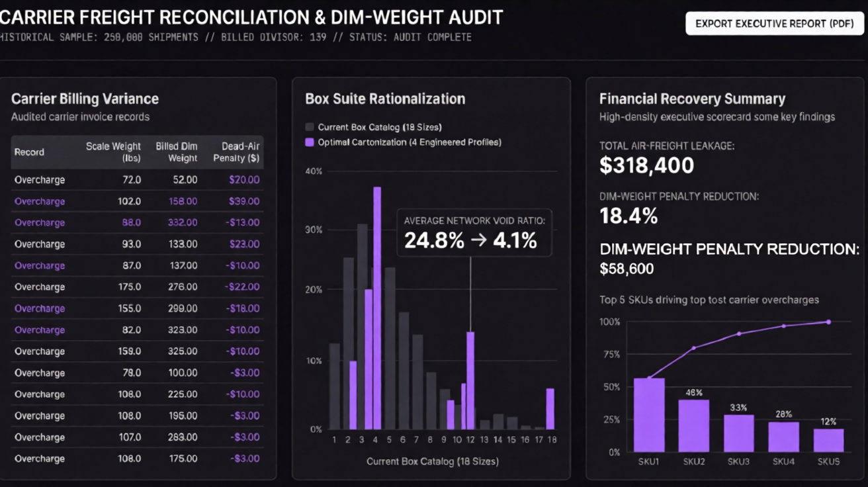The image size is (868, 487).
Task: Click the SKU1 bar in Pareto chart
Action: pyautogui.click(x=649, y=415)
